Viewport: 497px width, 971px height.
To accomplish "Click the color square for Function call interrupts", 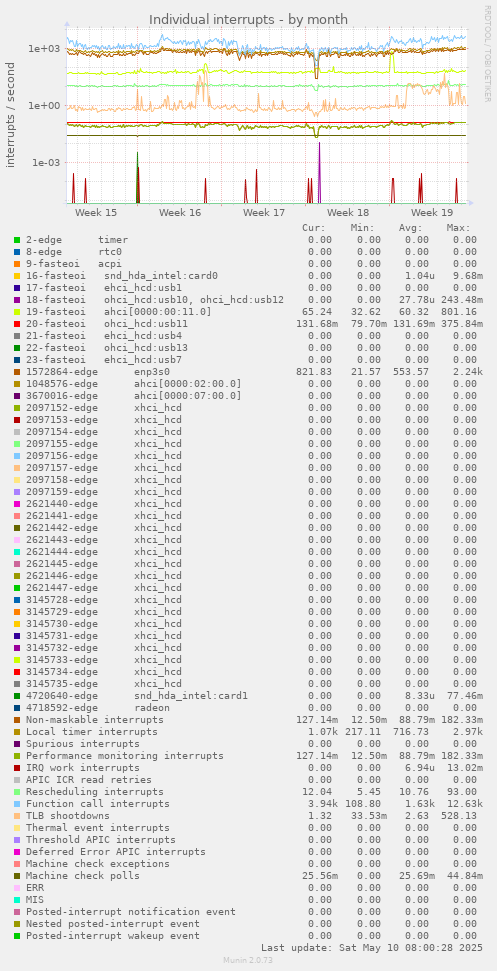I will click(x=17, y=804).
